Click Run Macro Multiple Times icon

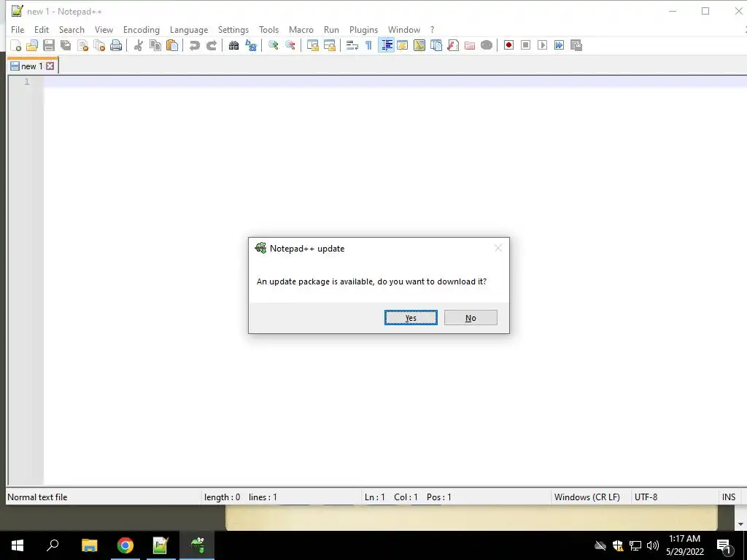click(559, 45)
